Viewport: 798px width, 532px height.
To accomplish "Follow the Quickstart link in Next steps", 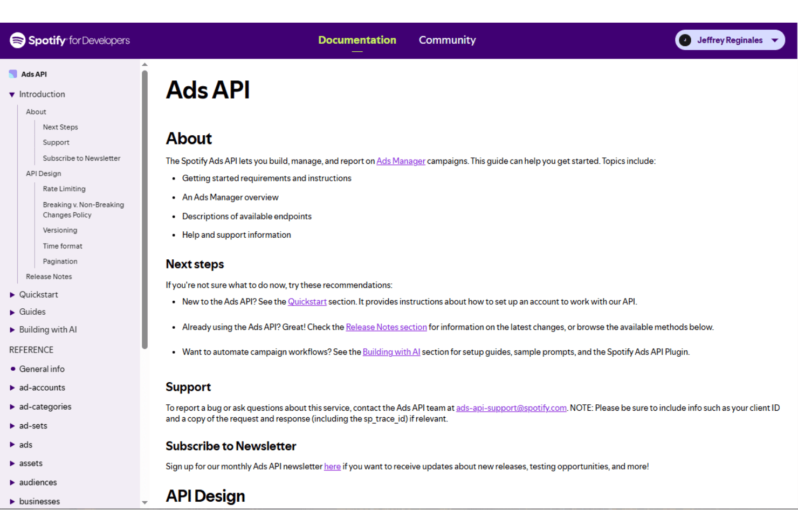I will pos(307,302).
